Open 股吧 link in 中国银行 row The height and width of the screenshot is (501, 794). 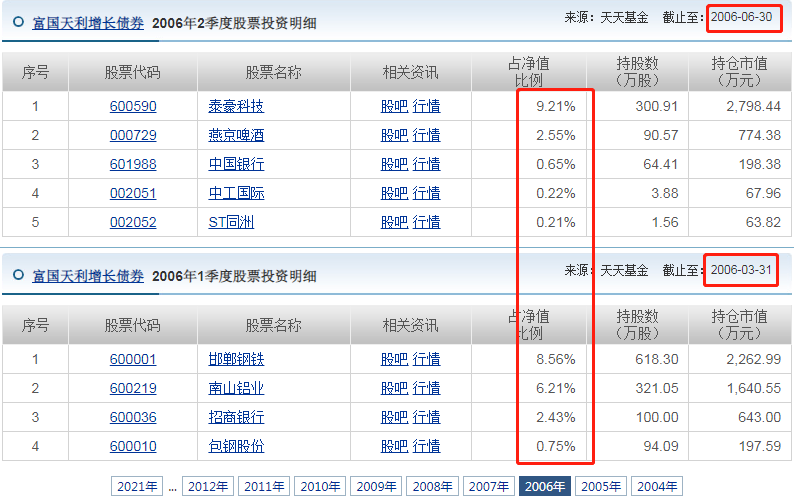394,164
